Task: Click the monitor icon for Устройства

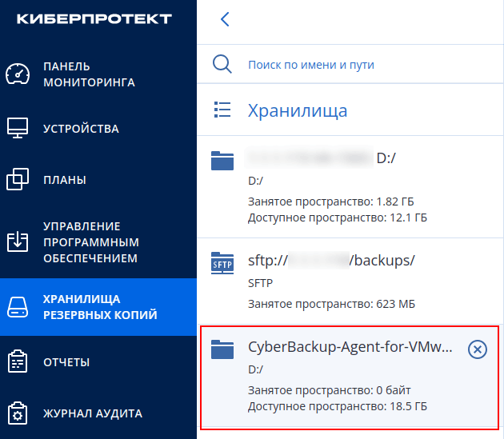Action: point(18,128)
